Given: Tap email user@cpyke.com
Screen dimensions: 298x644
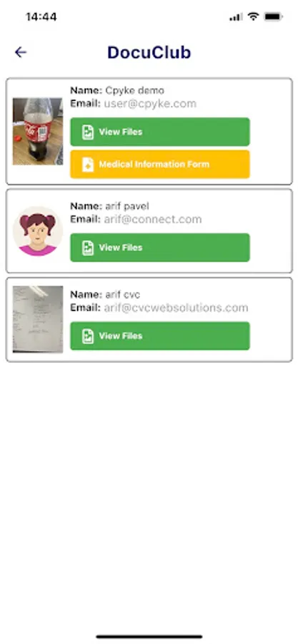Looking at the screenshot, I should (x=150, y=104).
